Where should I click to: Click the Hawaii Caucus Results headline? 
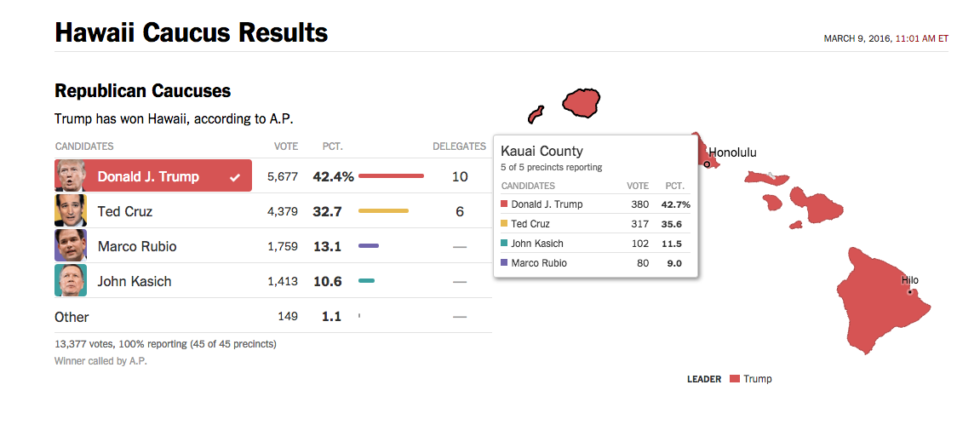click(191, 32)
